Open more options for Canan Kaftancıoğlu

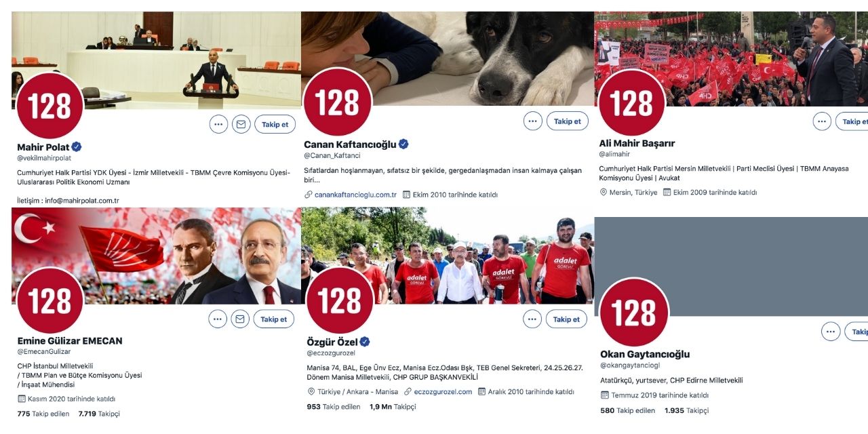point(533,121)
